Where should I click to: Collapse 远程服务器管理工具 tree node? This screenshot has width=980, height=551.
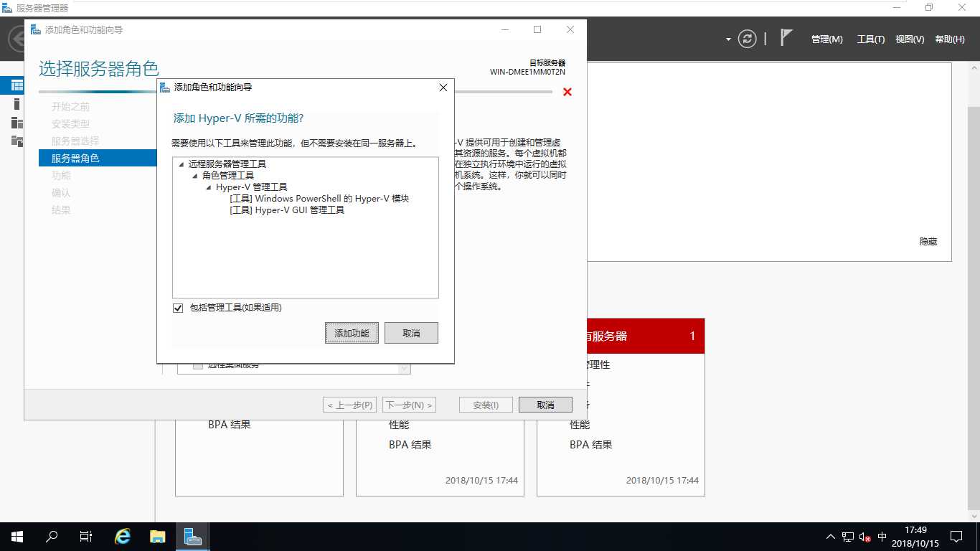[x=182, y=165]
